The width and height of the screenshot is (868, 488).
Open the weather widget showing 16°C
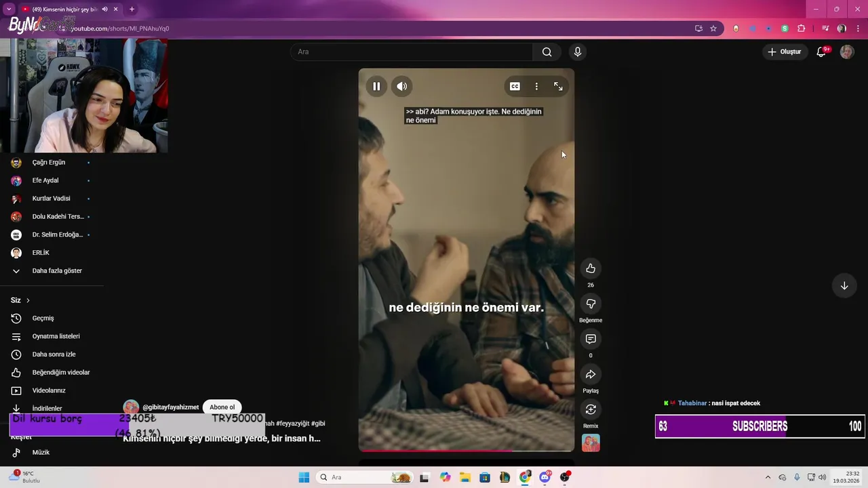pos(26,477)
